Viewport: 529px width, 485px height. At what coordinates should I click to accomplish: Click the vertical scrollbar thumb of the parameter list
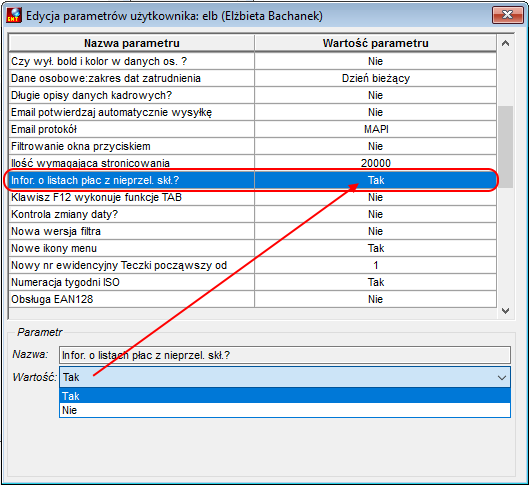coord(505,147)
